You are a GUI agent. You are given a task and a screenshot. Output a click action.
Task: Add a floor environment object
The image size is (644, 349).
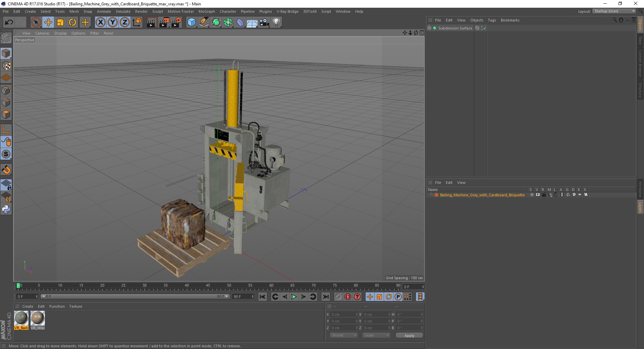[252, 22]
